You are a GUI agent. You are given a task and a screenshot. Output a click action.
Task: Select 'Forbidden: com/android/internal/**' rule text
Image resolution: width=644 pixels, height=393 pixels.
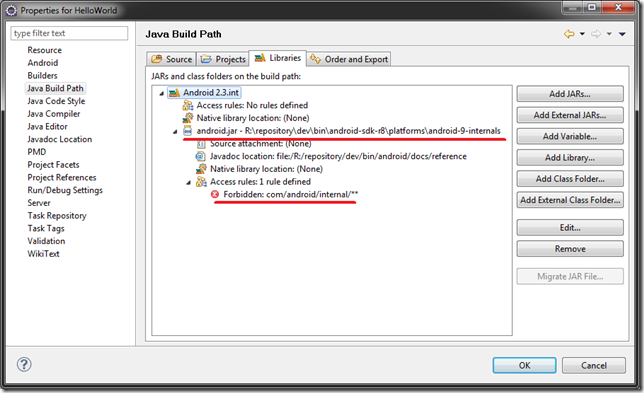(291, 194)
